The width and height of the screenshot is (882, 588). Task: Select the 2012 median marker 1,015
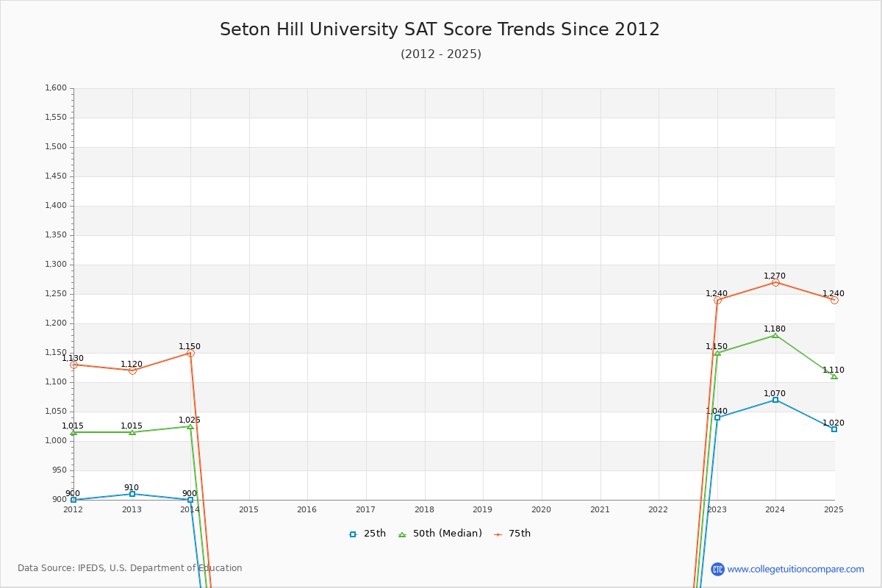pyautogui.click(x=73, y=432)
